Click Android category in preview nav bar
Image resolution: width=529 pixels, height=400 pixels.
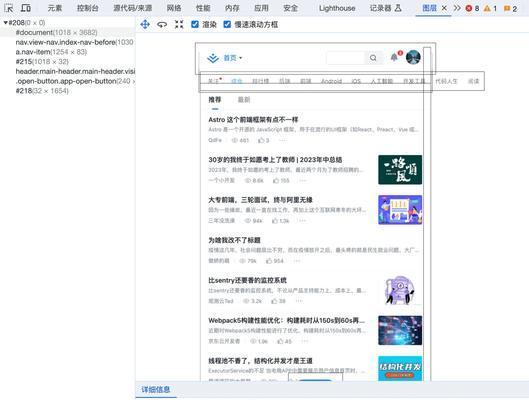pos(331,81)
